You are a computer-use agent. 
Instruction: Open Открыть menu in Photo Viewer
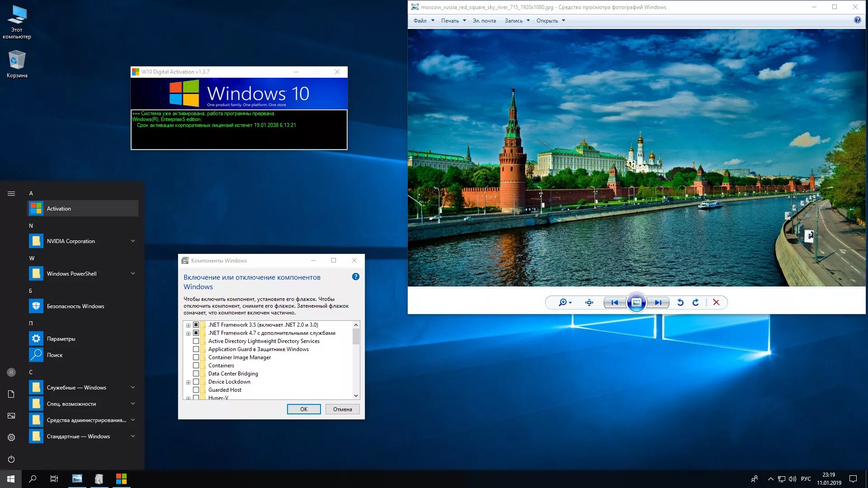(551, 21)
